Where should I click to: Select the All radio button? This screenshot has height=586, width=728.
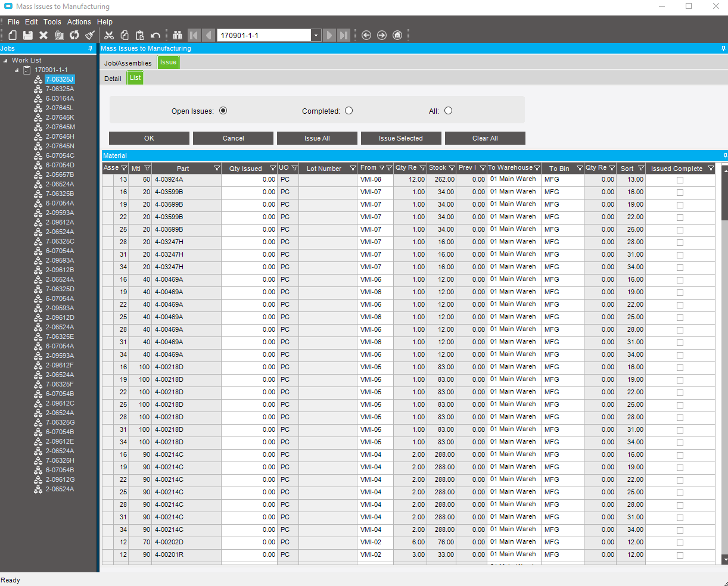pos(448,111)
